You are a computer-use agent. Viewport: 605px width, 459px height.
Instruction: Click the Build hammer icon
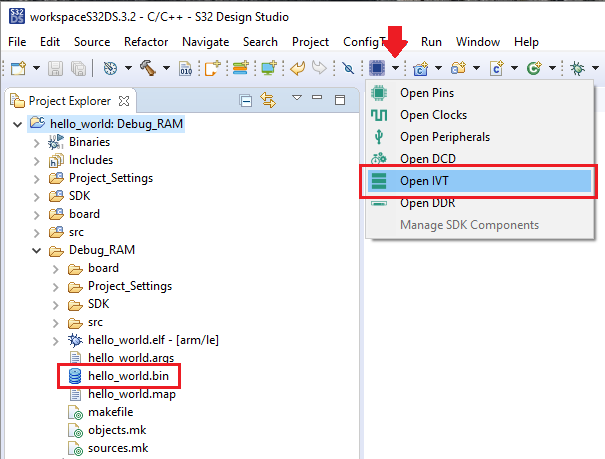point(148,68)
